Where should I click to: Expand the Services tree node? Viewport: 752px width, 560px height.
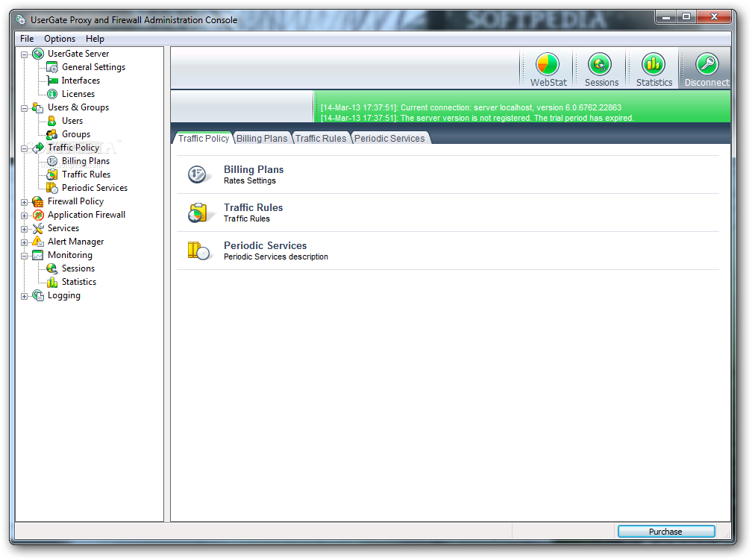pyautogui.click(x=24, y=229)
